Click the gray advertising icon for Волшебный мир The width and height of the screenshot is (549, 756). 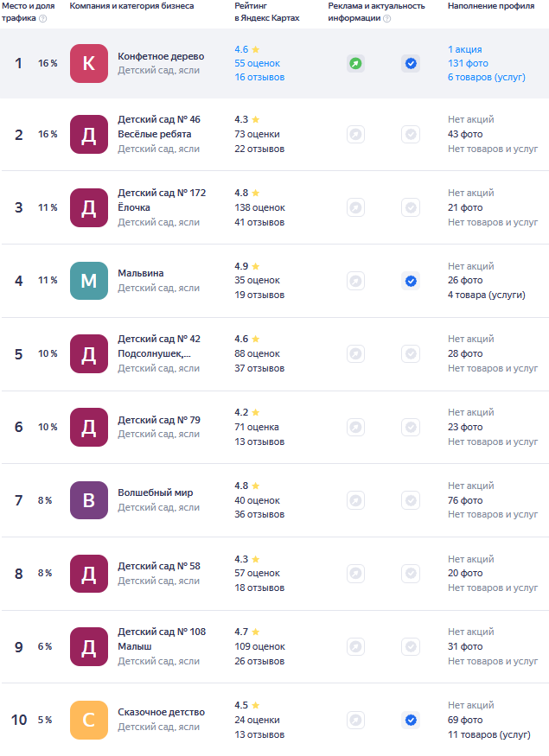(x=355, y=500)
